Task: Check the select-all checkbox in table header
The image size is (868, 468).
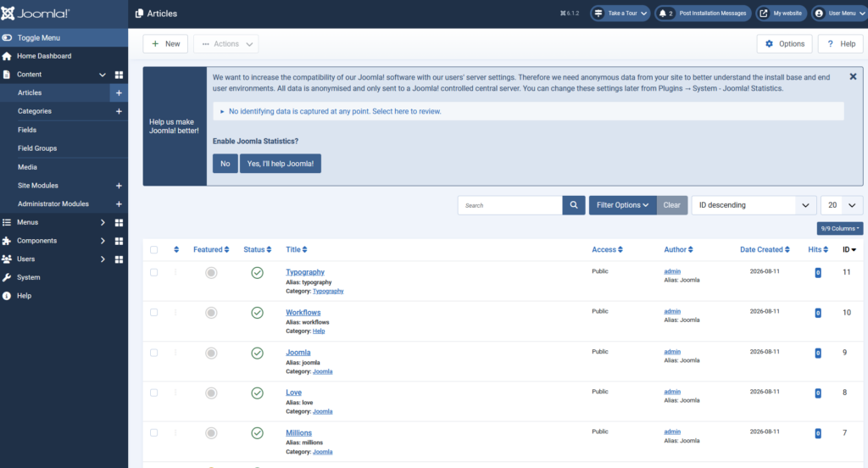Action: coord(154,250)
